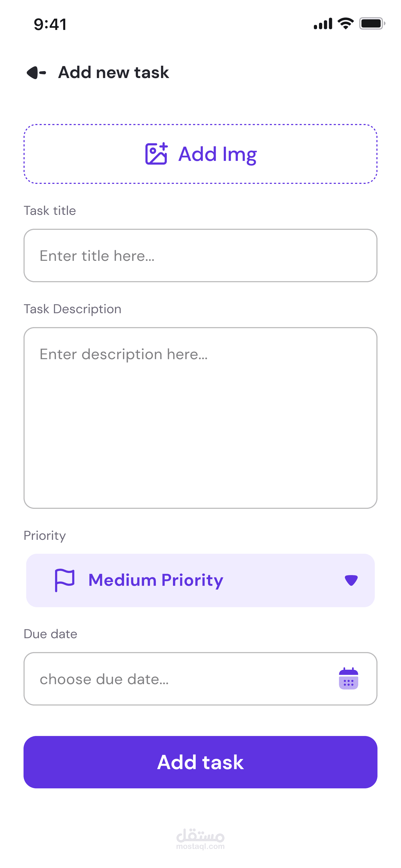Click the 'Task Description' label

[72, 309]
